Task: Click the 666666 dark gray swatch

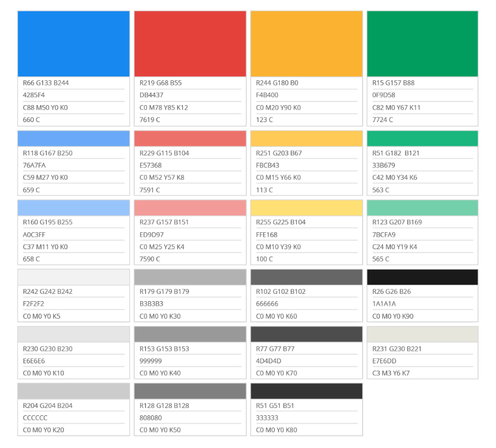Action: [x=307, y=277]
